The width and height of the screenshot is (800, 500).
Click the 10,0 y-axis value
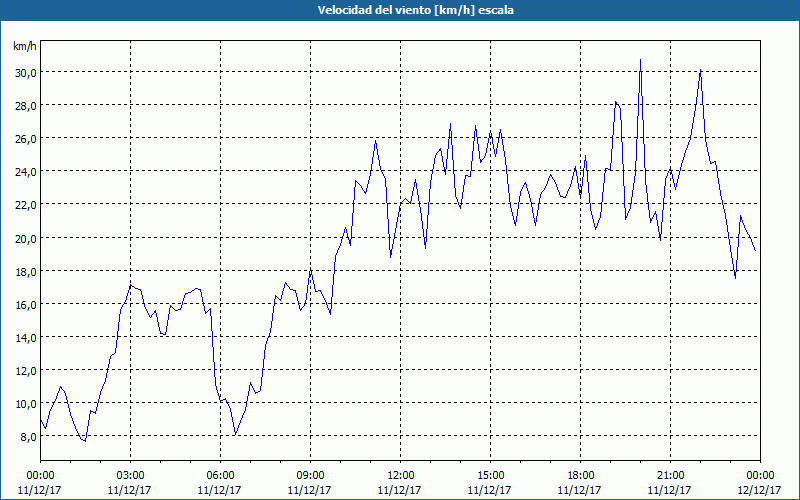pos(26,404)
